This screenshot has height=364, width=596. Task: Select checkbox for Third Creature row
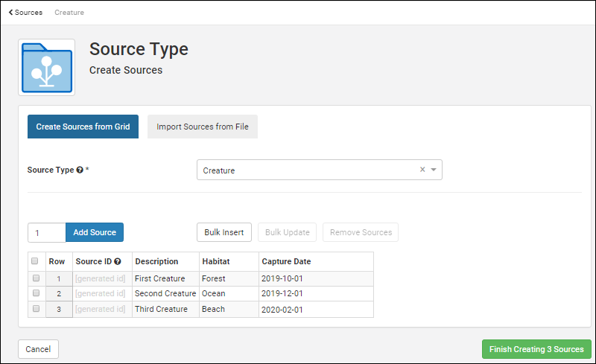coord(35,309)
